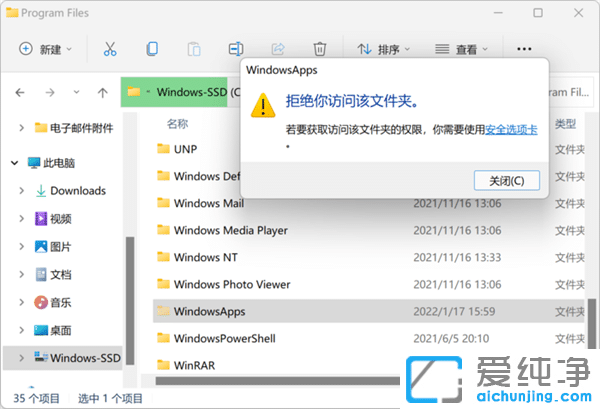The height and width of the screenshot is (409, 600).
Task: Click the 2021/11/16 13:33 date cell
Action: click(457, 257)
